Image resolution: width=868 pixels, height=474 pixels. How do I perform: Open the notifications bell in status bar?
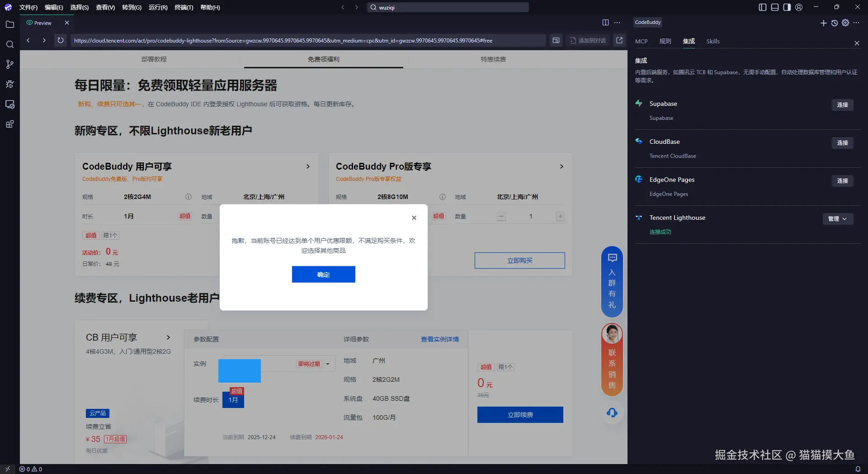pos(858,469)
